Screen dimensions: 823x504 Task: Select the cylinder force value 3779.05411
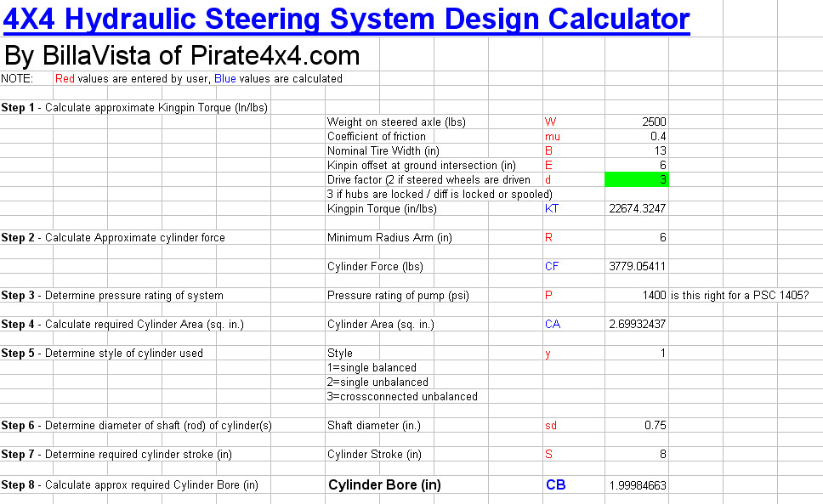pos(637,266)
